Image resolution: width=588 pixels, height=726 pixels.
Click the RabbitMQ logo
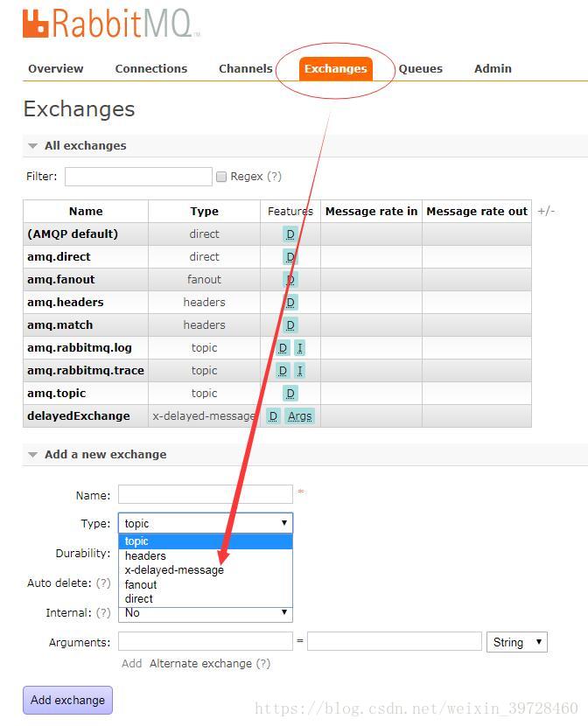(x=111, y=23)
